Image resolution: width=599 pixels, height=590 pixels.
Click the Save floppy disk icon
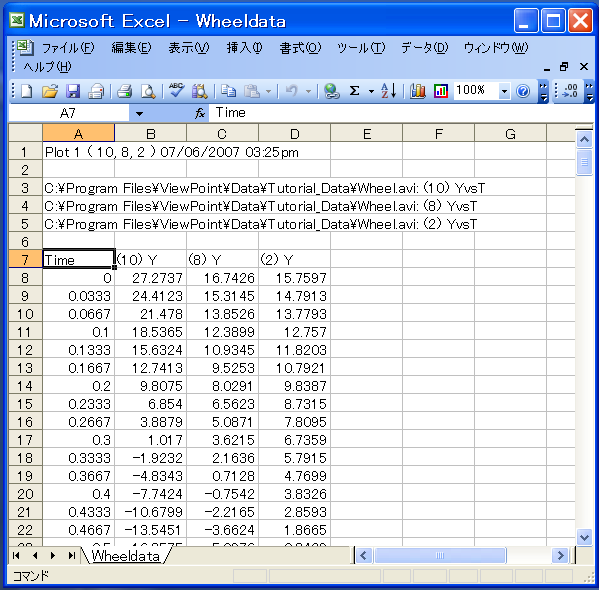pos(73,91)
